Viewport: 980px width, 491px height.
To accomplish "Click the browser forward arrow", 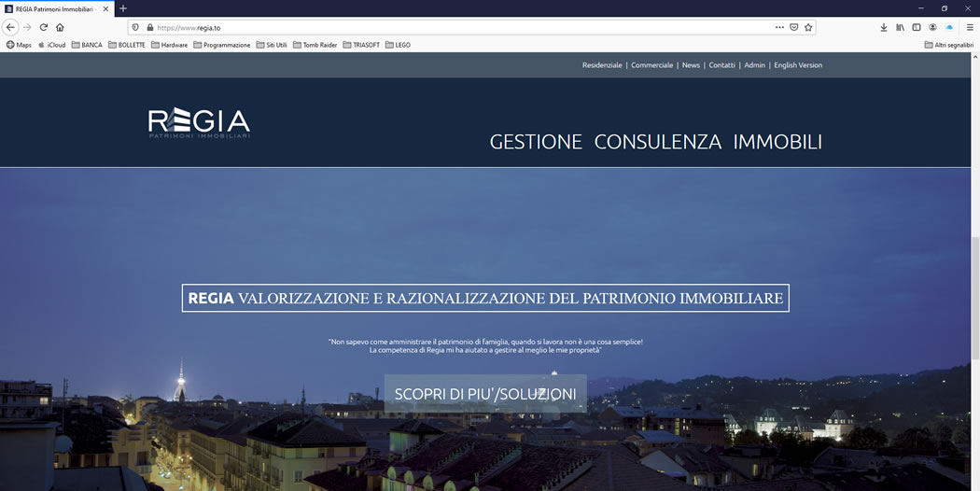I will click(x=27, y=27).
